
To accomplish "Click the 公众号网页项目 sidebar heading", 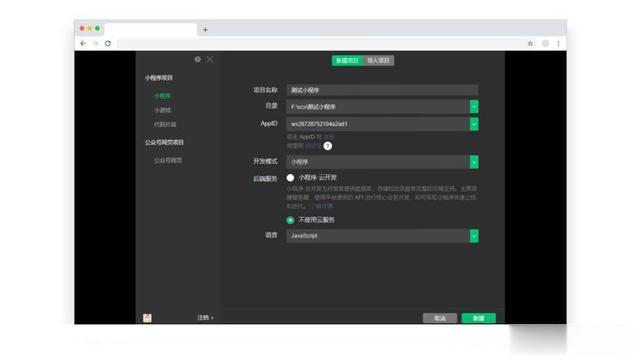I will [164, 142].
